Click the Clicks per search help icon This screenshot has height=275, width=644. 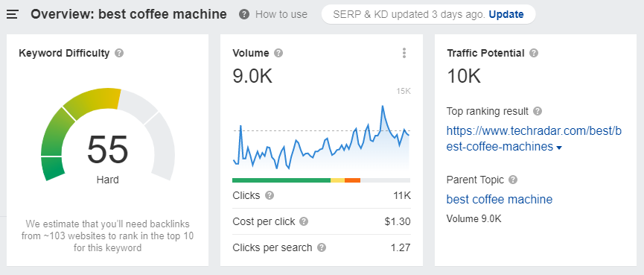pos(322,248)
